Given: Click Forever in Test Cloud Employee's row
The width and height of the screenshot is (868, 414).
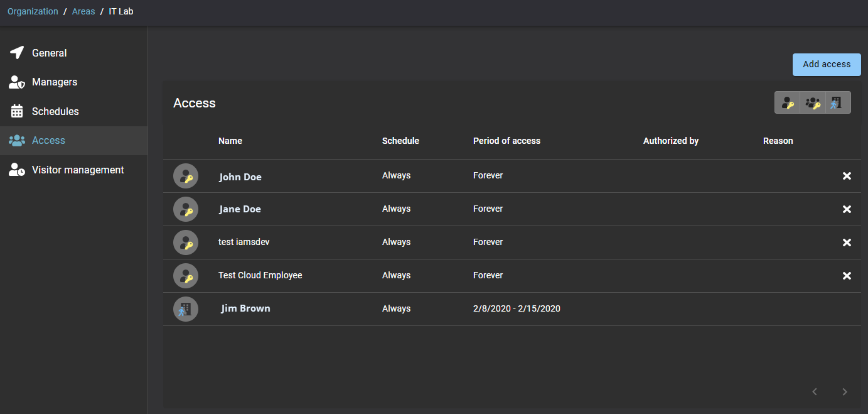Looking at the screenshot, I should click(x=488, y=275).
